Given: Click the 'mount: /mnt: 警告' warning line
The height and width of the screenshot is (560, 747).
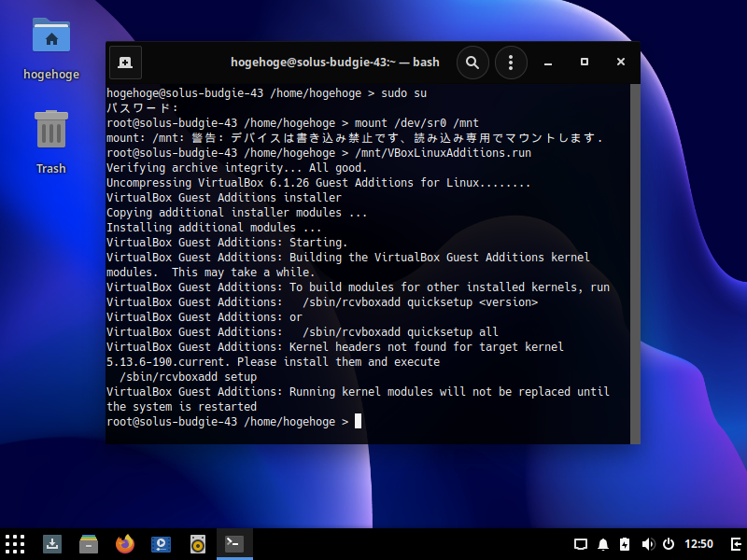Looking at the screenshot, I should pyautogui.click(x=355, y=138).
